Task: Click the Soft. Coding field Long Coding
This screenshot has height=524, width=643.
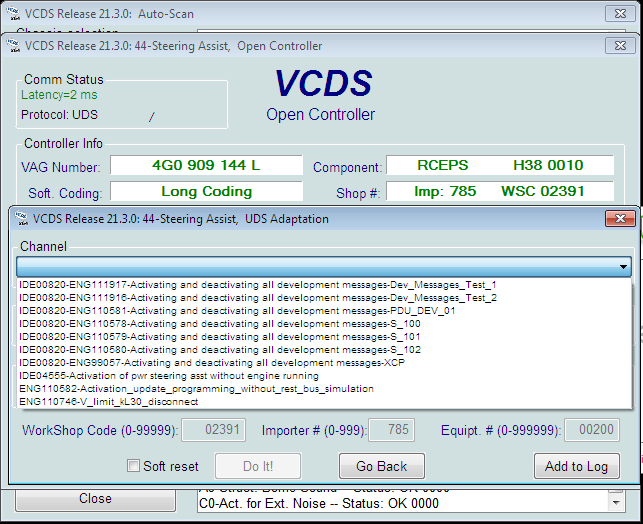Action: 206,191
